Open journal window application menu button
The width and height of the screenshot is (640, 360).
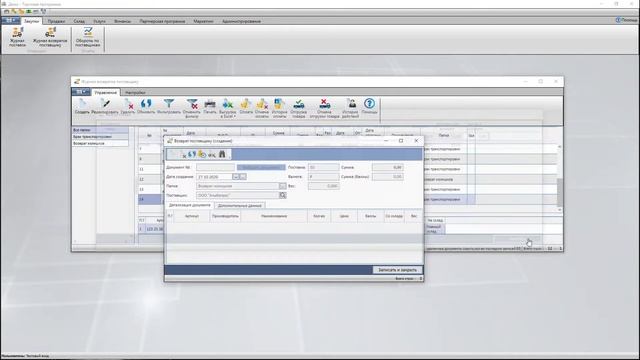81,92
